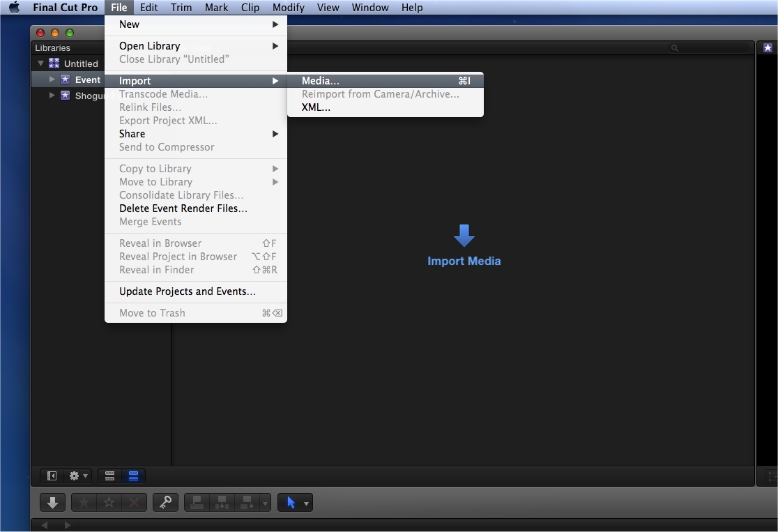Collapse the Untitled library disclosure triangle
778x532 pixels.
pyautogui.click(x=40, y=63)
